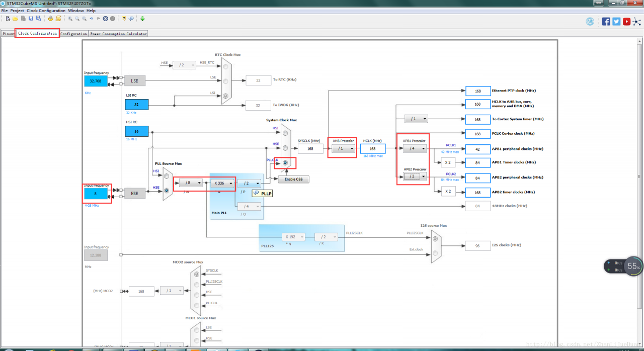Click the gray Redo arrow icon
Viewport: 644px width, 351px height.
point(98,19)
